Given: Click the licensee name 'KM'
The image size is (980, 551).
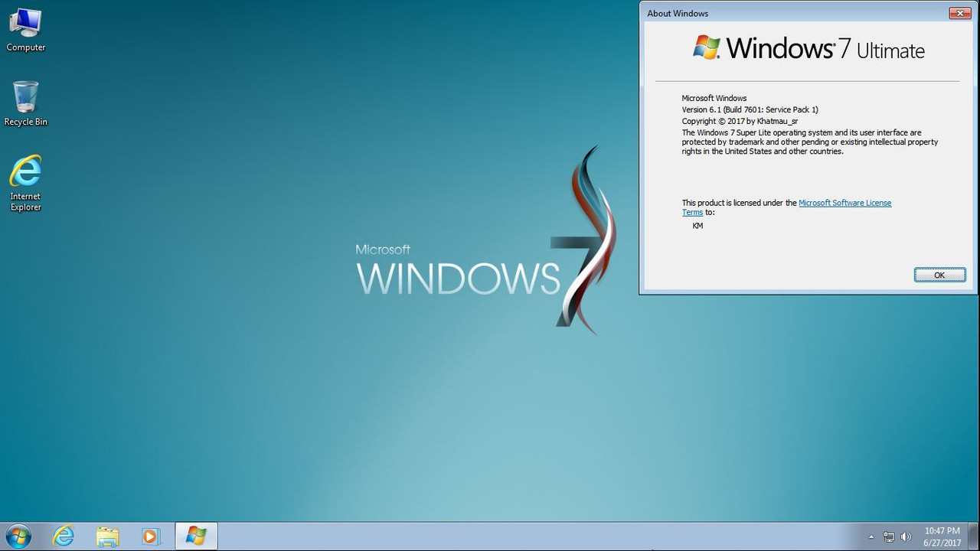Looking at the screenshot, I should pyautogui.click(x=697, y=226).
